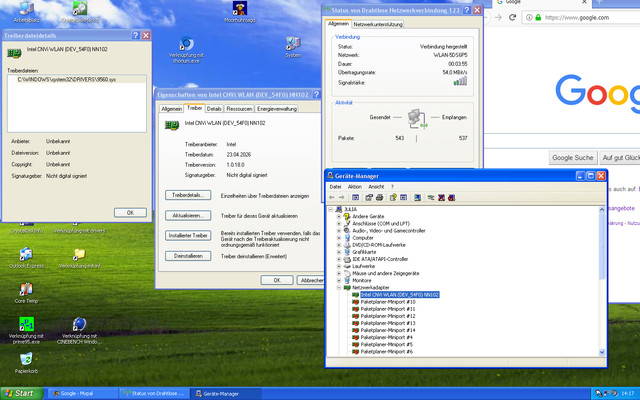Expand Anschlüsse (COM und LPT) node
This screenshot has width=640, height=400.
[x=339, y=224]
